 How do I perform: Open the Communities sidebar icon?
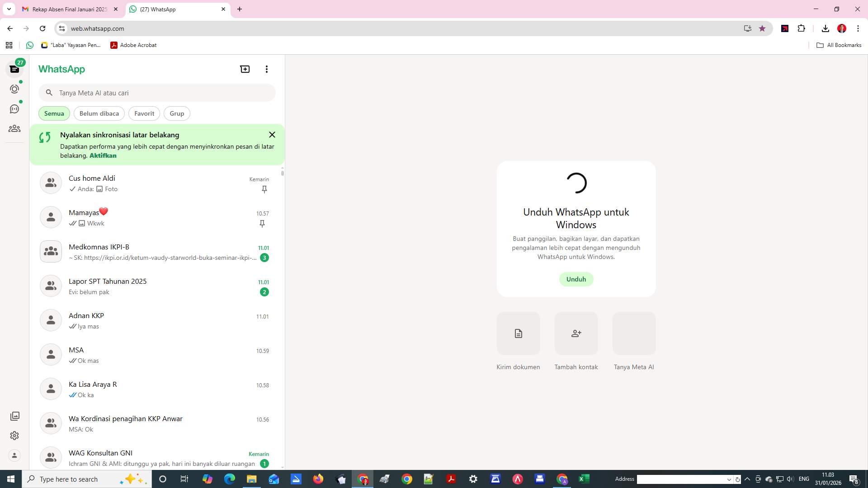tap(14, 128)
